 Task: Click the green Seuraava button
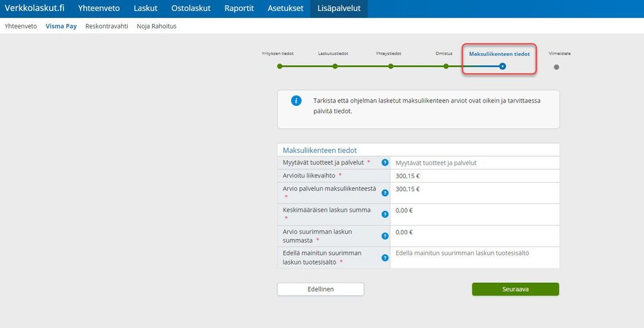(516, 289)
